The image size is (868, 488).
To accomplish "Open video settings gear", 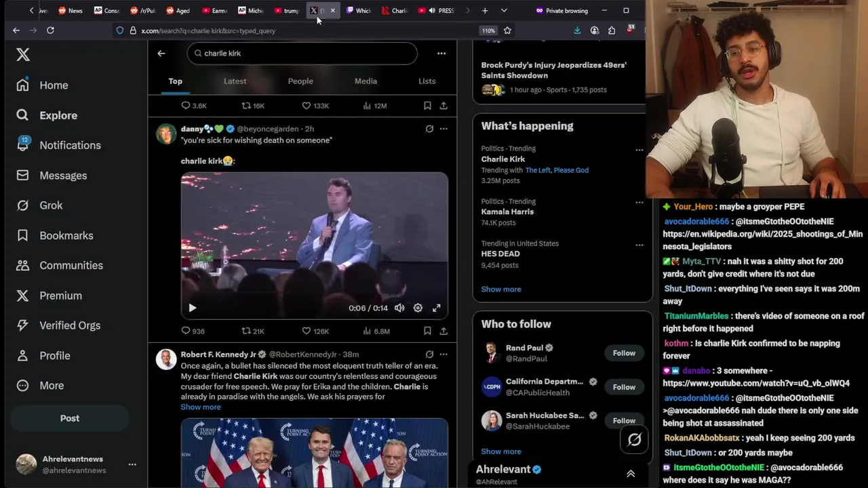I will (x=418, y=308).
